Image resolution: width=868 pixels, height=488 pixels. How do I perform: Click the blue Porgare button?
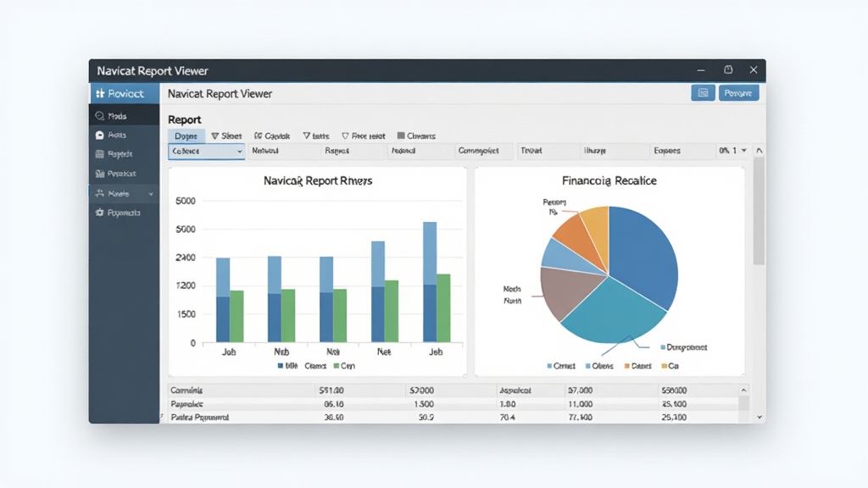(738, 93)
